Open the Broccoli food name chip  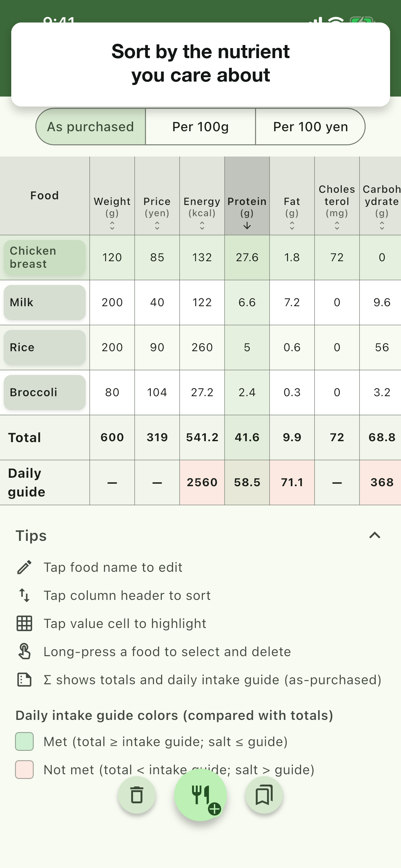44,392
